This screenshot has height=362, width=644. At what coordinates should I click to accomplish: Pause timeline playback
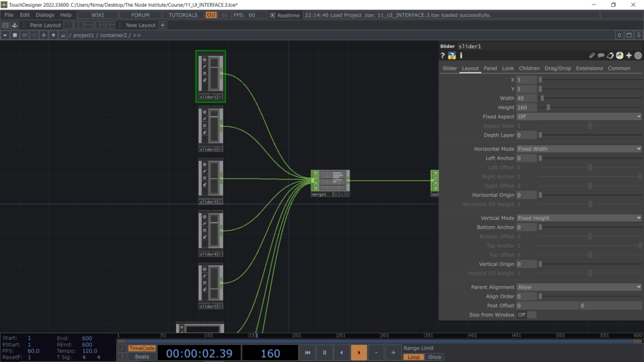tap(325, 353)
